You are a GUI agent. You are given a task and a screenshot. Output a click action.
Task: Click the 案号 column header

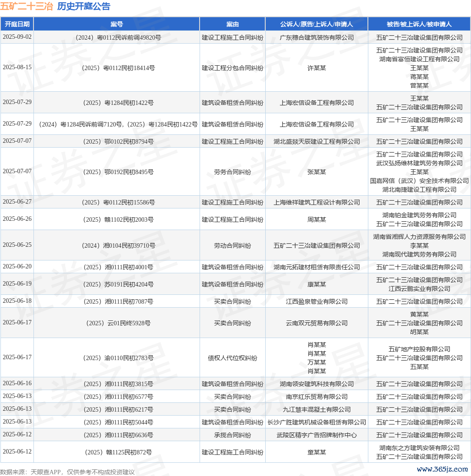117,24
